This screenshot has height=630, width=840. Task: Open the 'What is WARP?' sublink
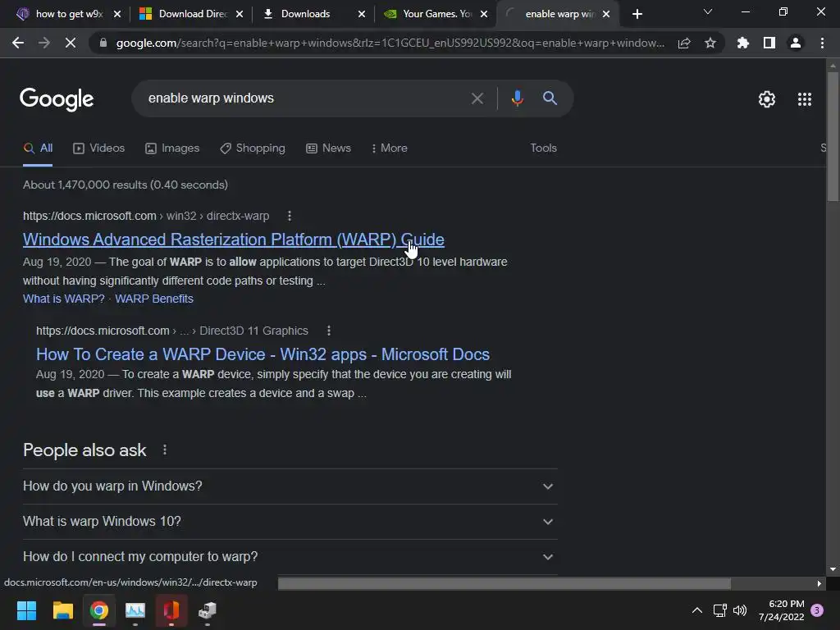(x=64, y=299)
